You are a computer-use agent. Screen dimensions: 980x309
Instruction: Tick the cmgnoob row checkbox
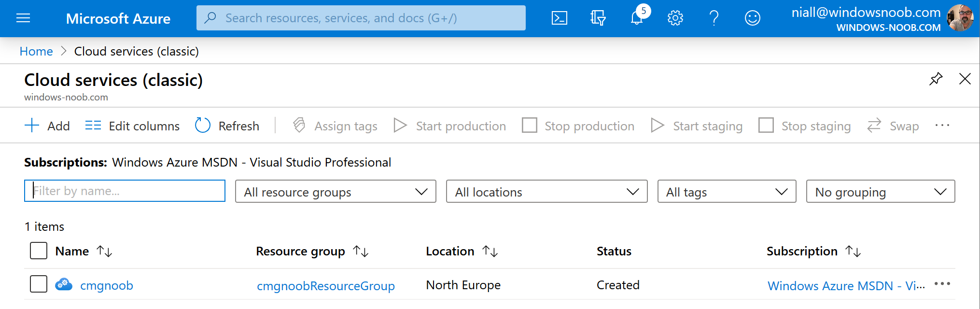pos(39,284)
